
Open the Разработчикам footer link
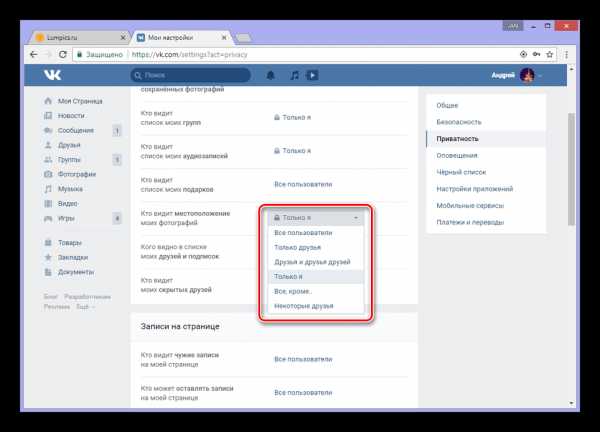[x=87, y=297]
